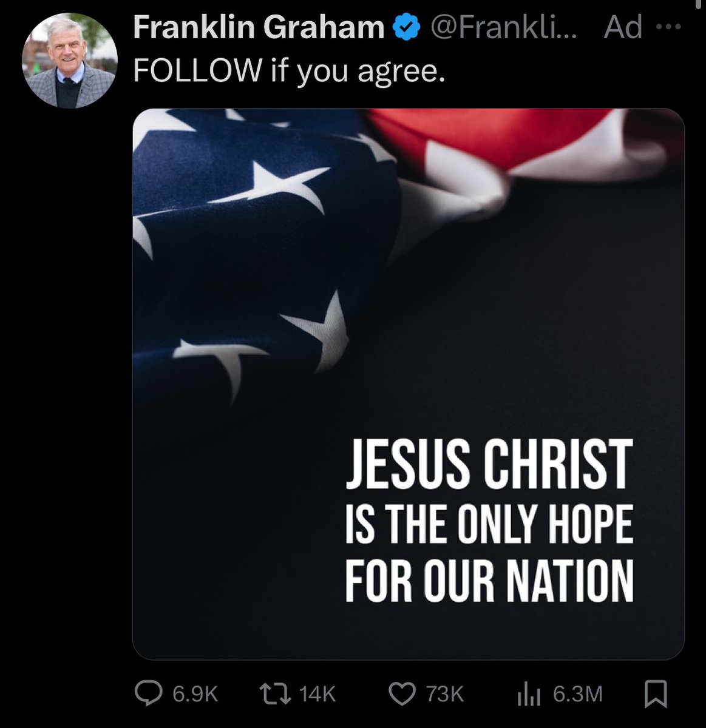The image size is (706, 728).
Task: Click the Franklin Graham display name
Action: click(259, 28)
